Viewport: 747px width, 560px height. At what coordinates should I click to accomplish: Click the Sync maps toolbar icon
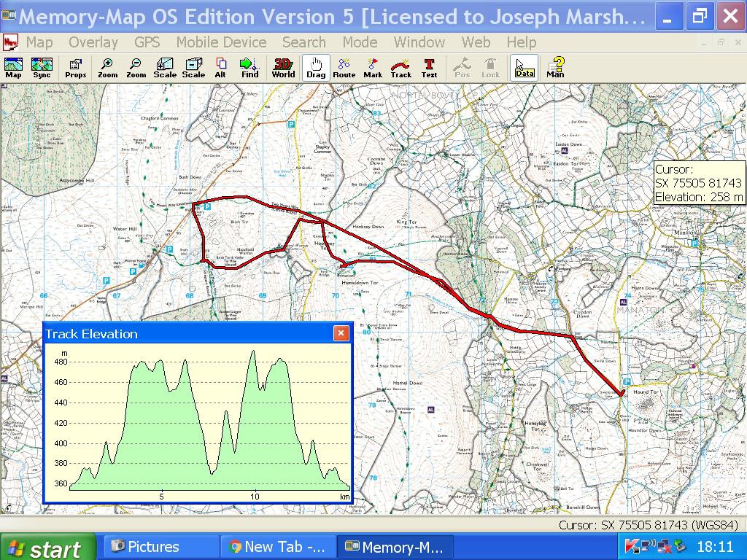42,68
